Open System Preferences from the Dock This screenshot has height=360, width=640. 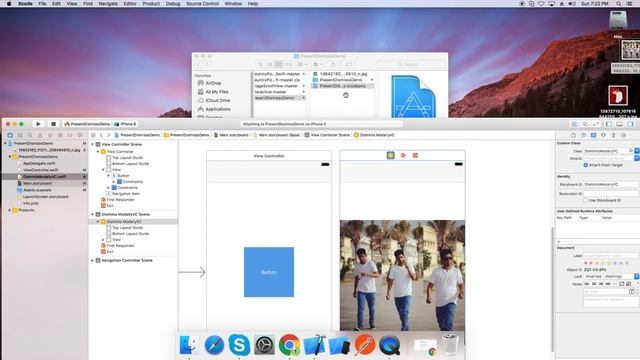[264, 345]
